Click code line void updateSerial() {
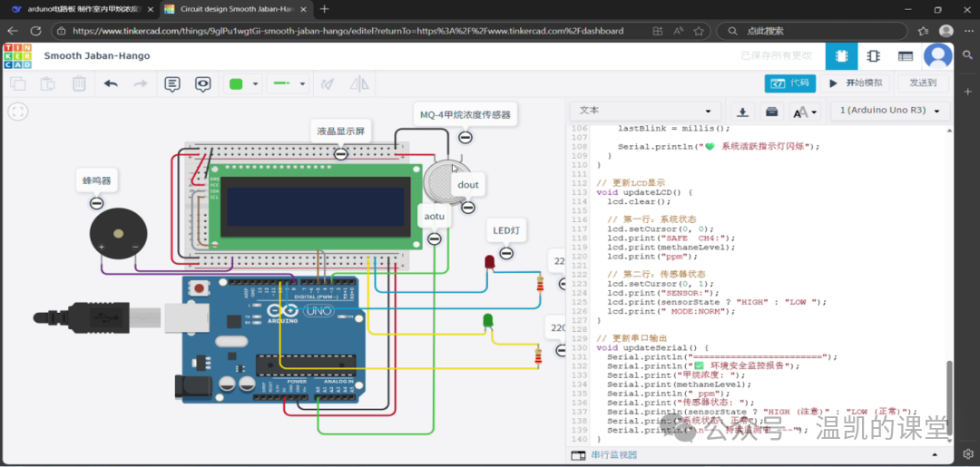Screen dimensions: 980x467 click(x=652, y=347)
